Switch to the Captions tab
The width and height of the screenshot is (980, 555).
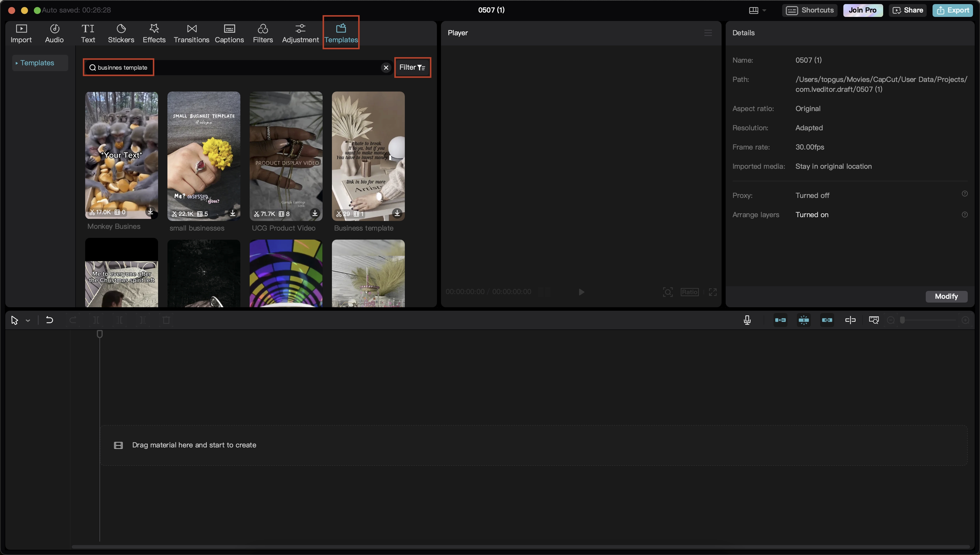[x=229, y=33]
